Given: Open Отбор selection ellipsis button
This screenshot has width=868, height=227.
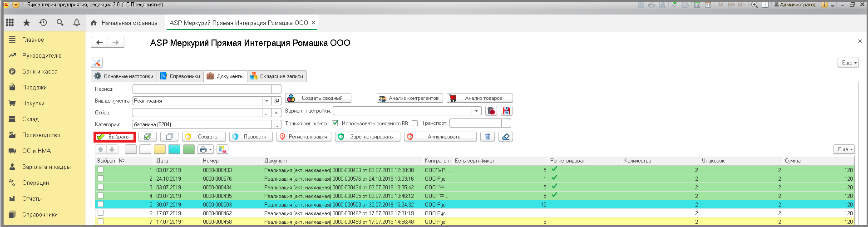Looking at the screenshot, I should (x=266, y=113).
